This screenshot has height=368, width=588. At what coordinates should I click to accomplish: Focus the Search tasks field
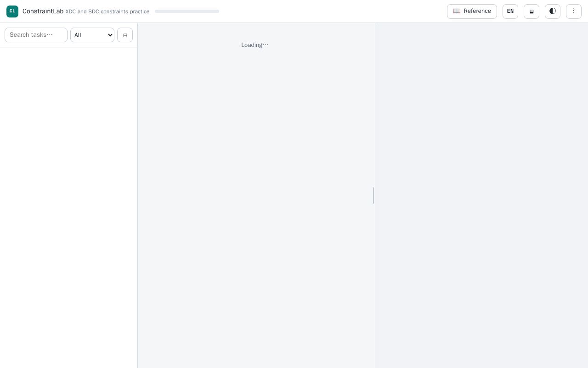tap(36, 35)
